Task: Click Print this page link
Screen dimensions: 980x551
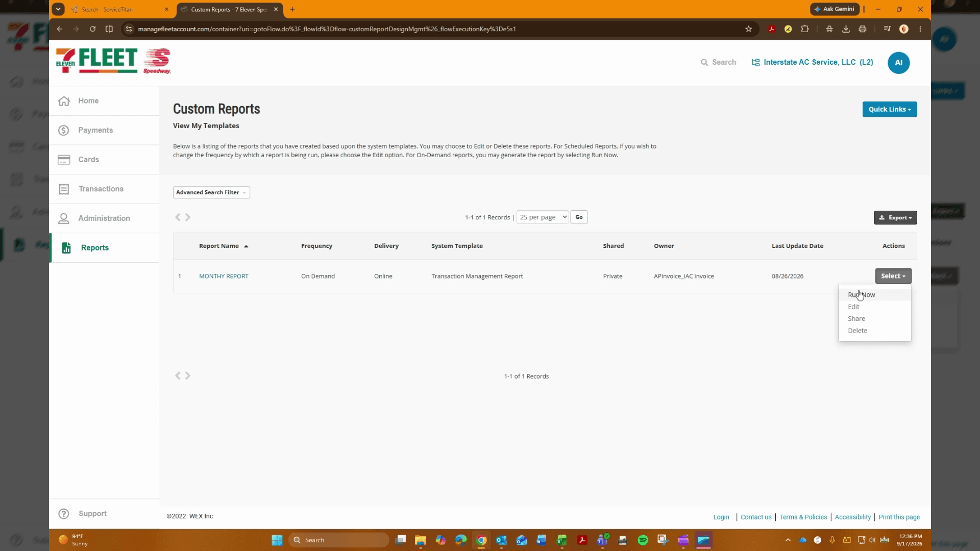Action: pos(899,517)
